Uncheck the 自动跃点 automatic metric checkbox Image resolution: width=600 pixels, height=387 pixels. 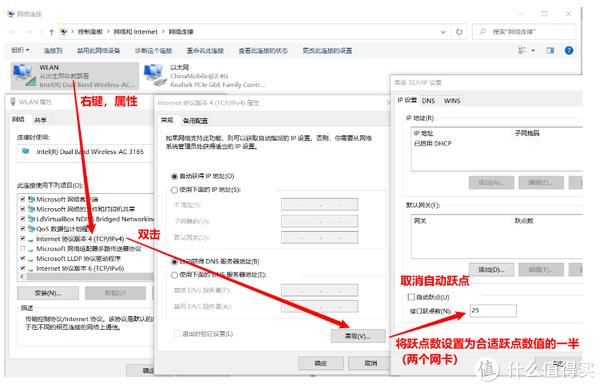[x=411, y=297]
